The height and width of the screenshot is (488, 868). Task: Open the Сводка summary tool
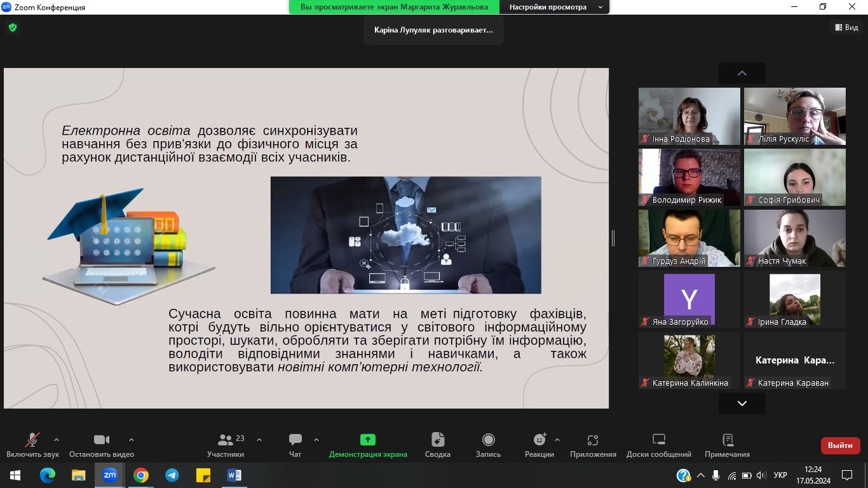pos(438,445)
